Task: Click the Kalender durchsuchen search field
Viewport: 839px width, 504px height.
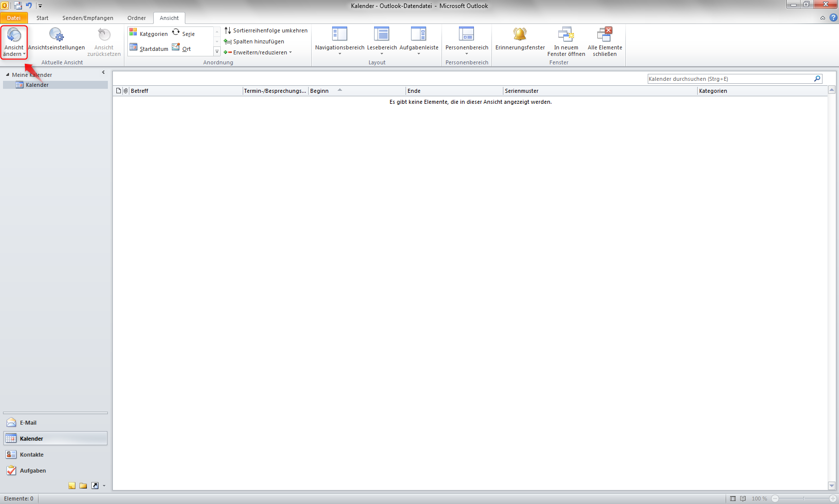Action: point(729,79)
